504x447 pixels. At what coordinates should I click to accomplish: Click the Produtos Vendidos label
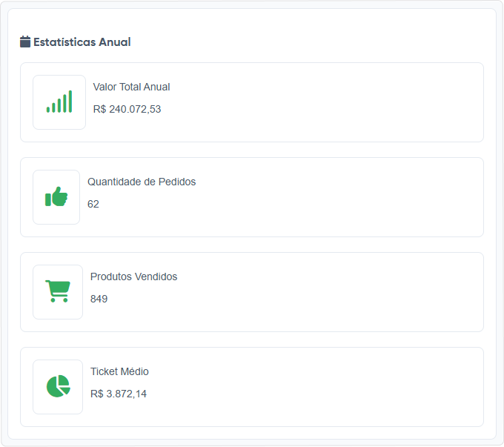[x=133, y=277]
